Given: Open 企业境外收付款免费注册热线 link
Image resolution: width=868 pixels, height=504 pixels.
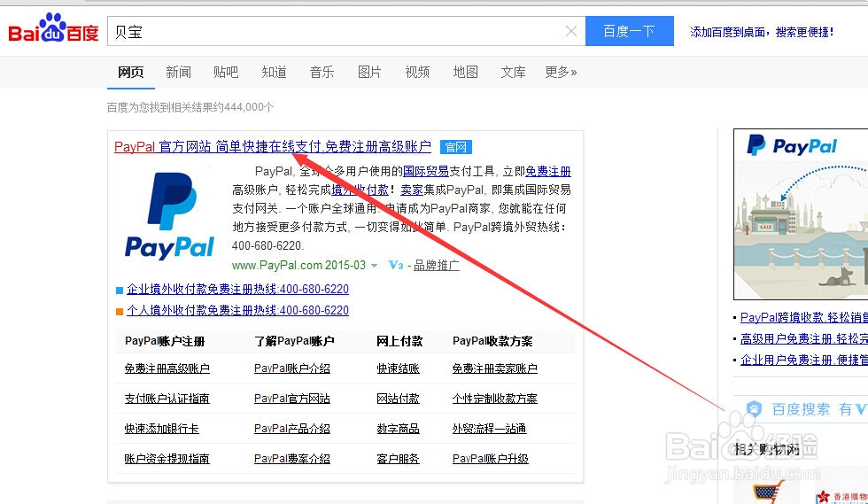Looking at the screenshot, I should point(237,289).
